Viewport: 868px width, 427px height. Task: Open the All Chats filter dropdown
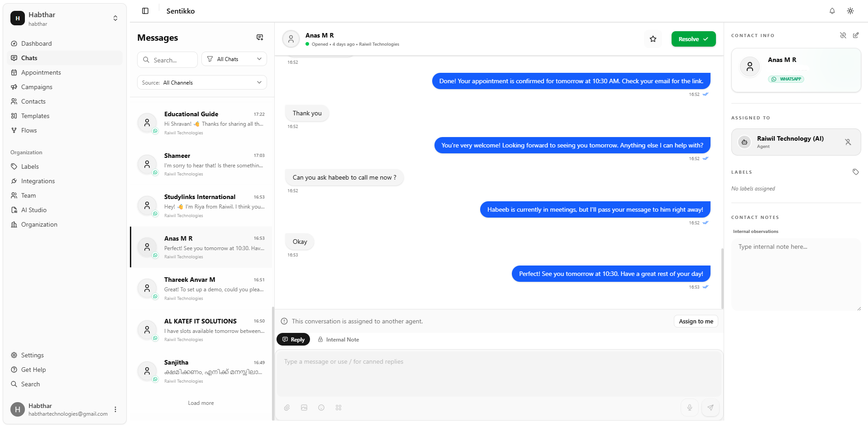point(234,59)
